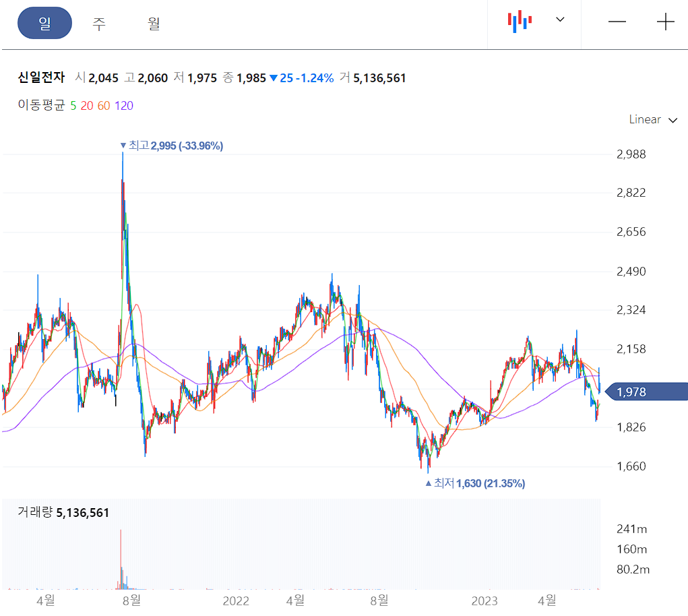
Task: Expand the Linear axis options arrow
Action: click(672, 120)
